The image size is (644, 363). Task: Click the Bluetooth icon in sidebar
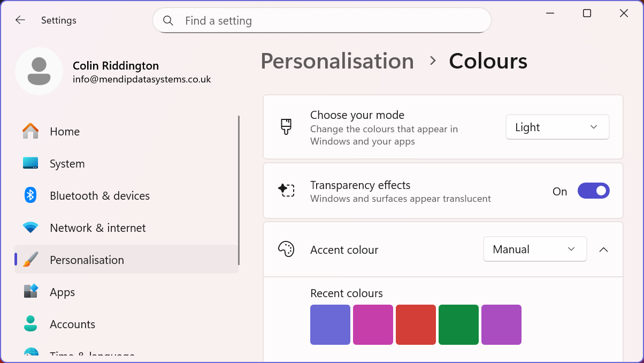(30, 195)
